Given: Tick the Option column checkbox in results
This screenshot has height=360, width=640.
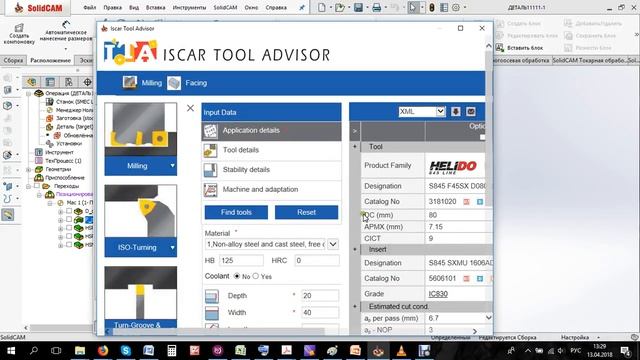Looking at the screenshot, I should [x=482, y=138].
